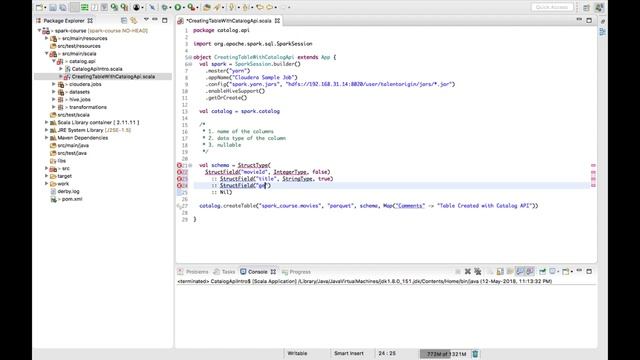The height and width of the screenshot is (360, 640).
Task: Expand Scala Library container node
Action: pyautogui.click(x=47, y=122)
